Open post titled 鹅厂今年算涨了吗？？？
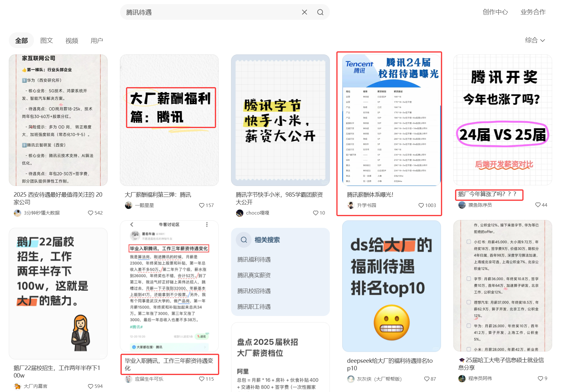This screenshot has height=392, width=569. [487, 194]
